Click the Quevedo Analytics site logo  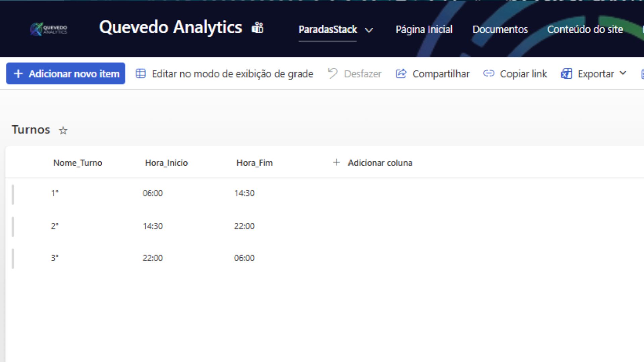point(48,29)
